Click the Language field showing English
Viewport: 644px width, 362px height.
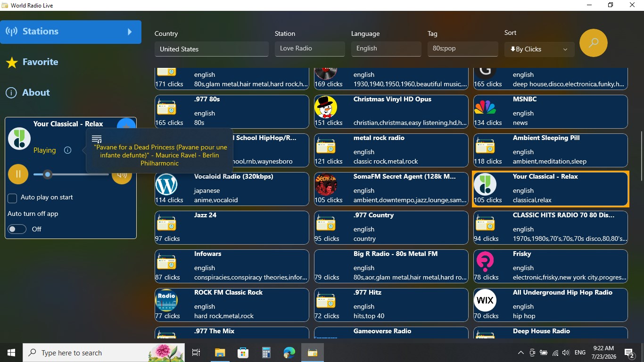click(x=386, y=49)
